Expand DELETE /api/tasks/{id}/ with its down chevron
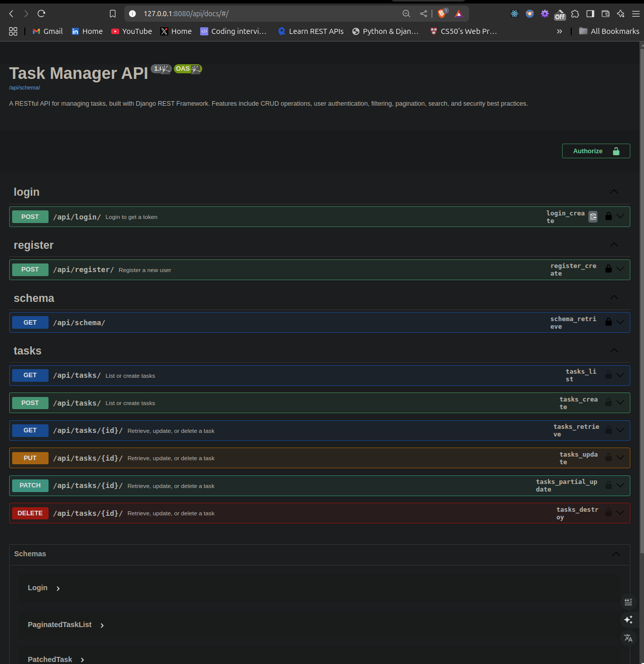 [x=620, y=513]
